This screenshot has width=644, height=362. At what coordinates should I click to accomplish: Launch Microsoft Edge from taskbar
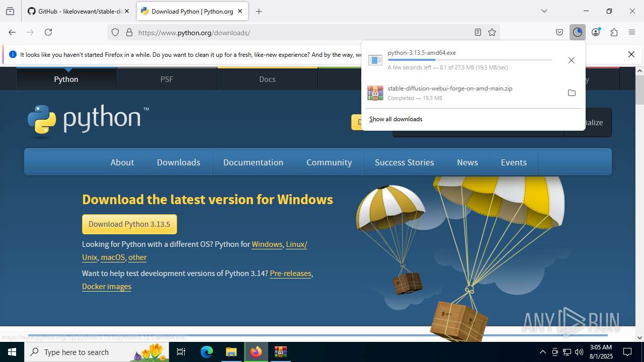207,352
